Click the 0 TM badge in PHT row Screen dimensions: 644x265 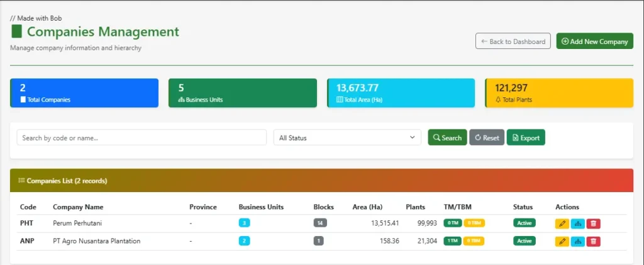coord(453,223)
